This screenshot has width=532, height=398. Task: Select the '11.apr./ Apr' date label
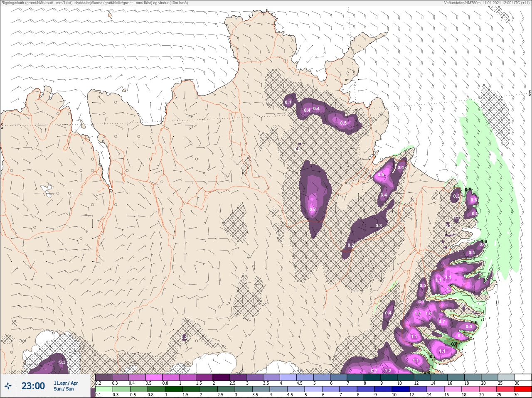click(x=66, y=383)
